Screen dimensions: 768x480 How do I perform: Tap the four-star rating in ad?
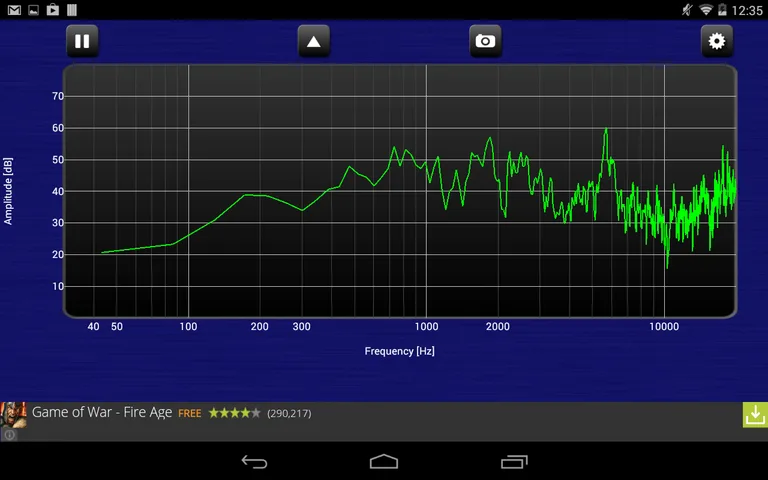click(x=235, y=413)
